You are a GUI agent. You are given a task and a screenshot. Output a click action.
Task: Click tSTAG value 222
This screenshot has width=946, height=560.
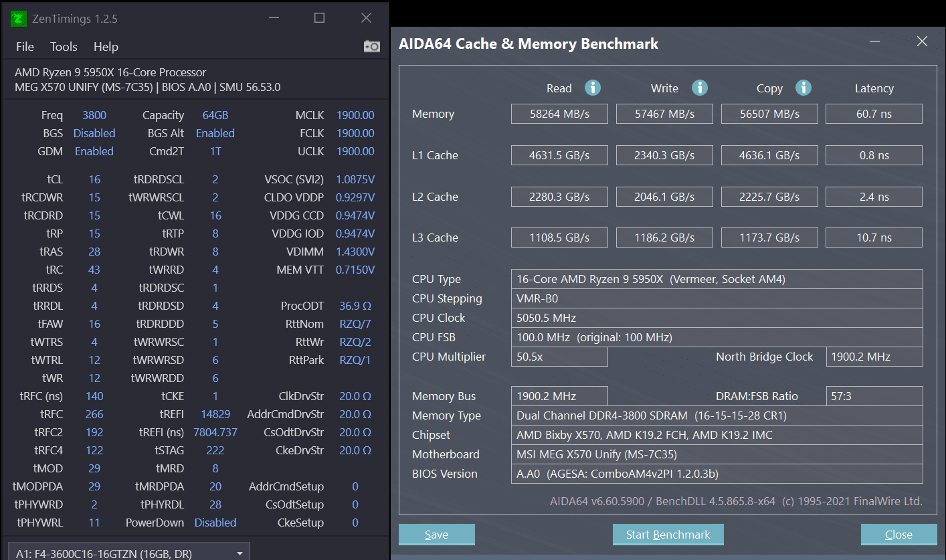point(215,450)
